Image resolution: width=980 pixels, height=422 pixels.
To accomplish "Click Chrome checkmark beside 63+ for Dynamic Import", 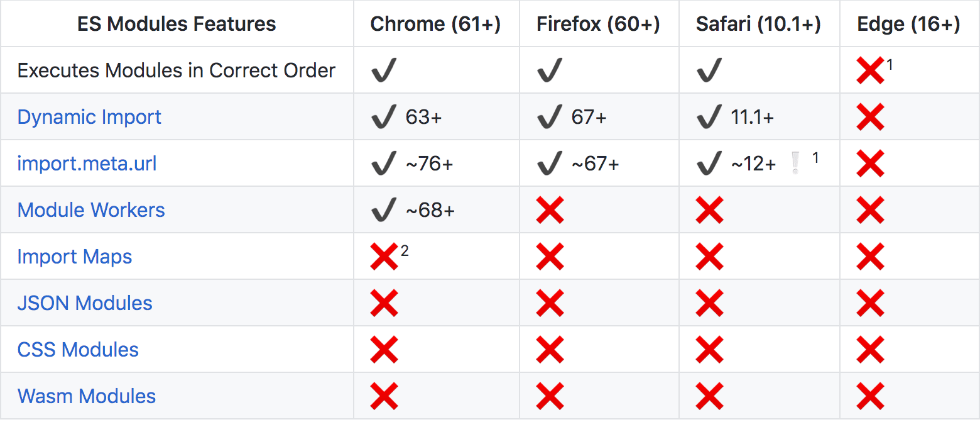I will (x=384, y=116).
